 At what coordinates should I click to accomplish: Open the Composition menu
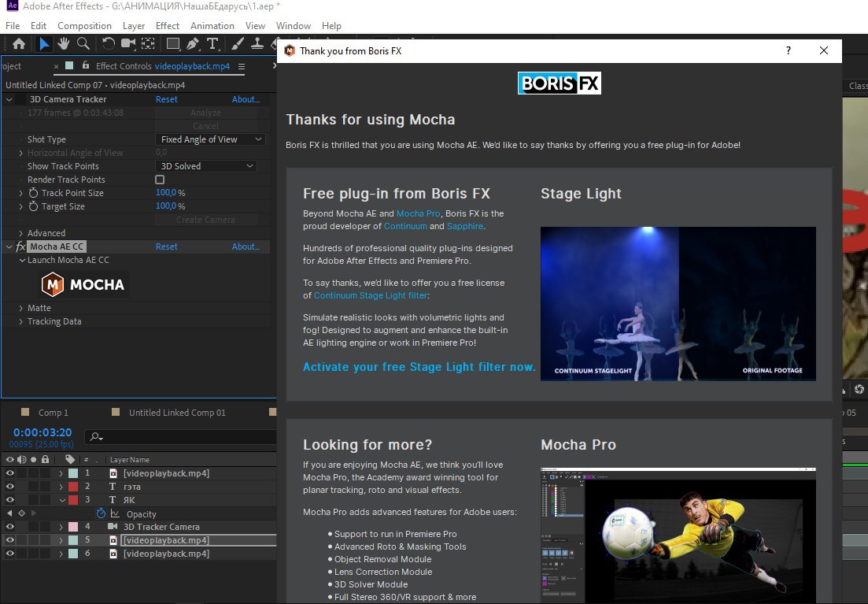point(84,25)
